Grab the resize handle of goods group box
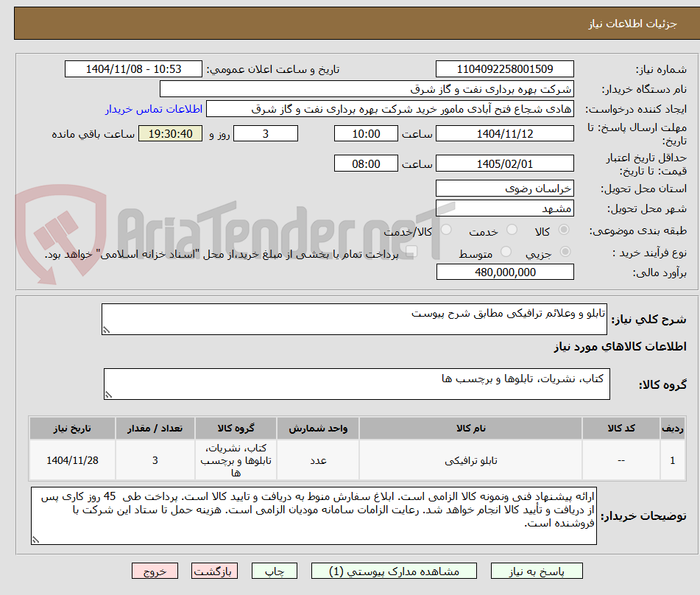Image resolution: width=700 pixels, height=595 pixels. [108, 395]
